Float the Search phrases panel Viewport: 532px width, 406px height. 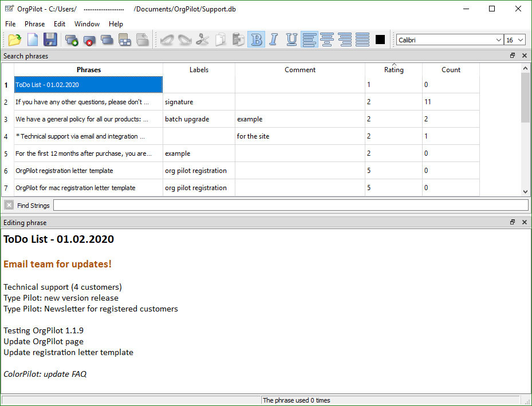513,56
